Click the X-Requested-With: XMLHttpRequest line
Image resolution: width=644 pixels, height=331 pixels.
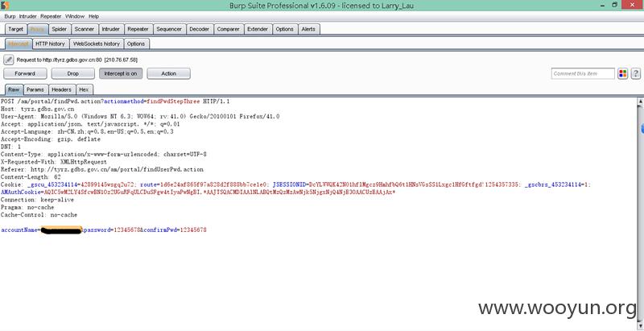pos(54,162)
